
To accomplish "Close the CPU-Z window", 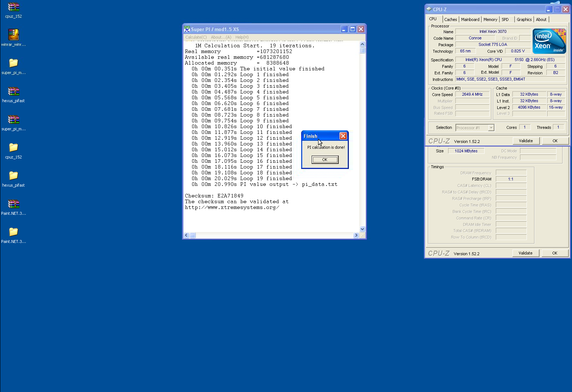I will (x=565, y=9).
